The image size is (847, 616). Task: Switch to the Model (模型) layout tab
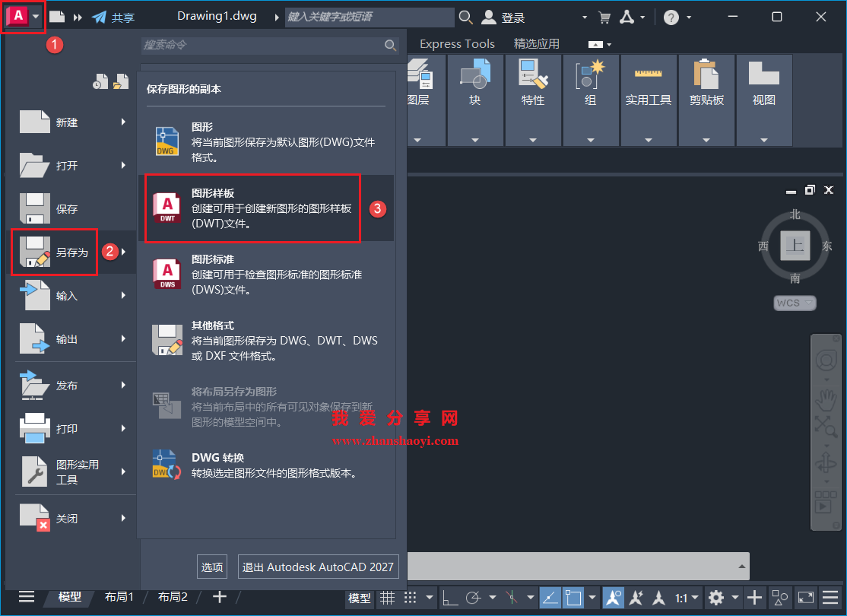(x=70, y=596)
